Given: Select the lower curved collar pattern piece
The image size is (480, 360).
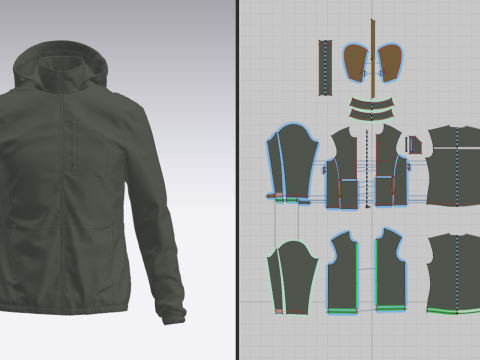Looking at the screenshot, I should point(372,115).
